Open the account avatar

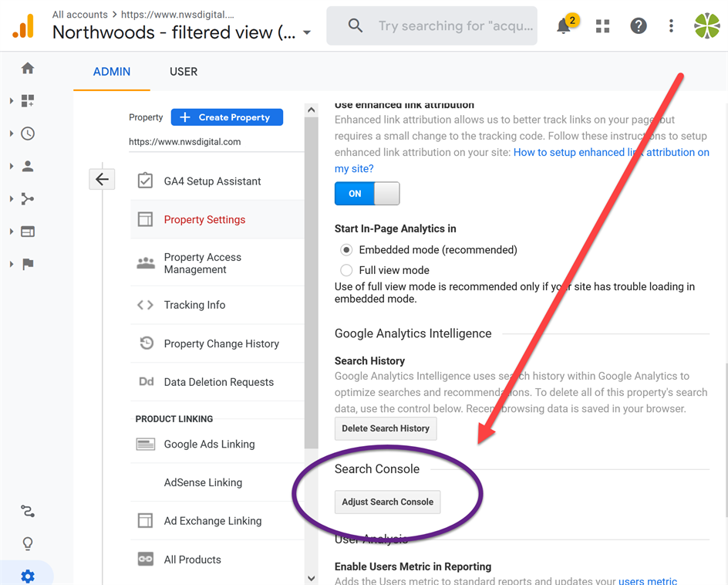706,25
